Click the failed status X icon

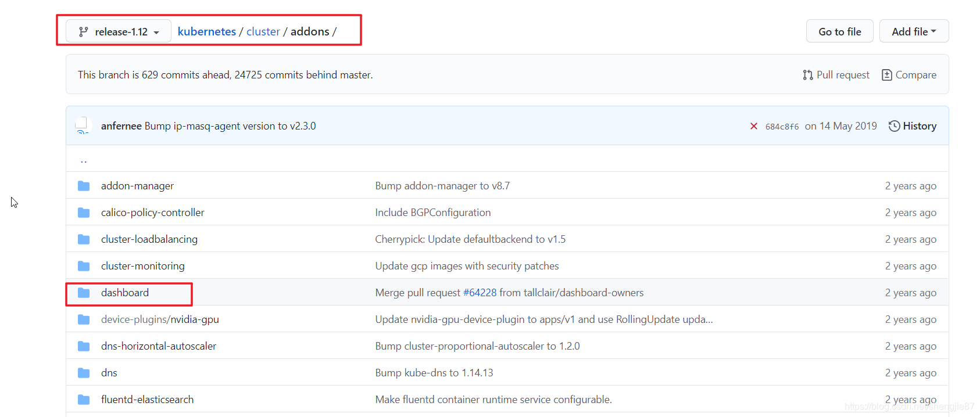pos(754,126)
